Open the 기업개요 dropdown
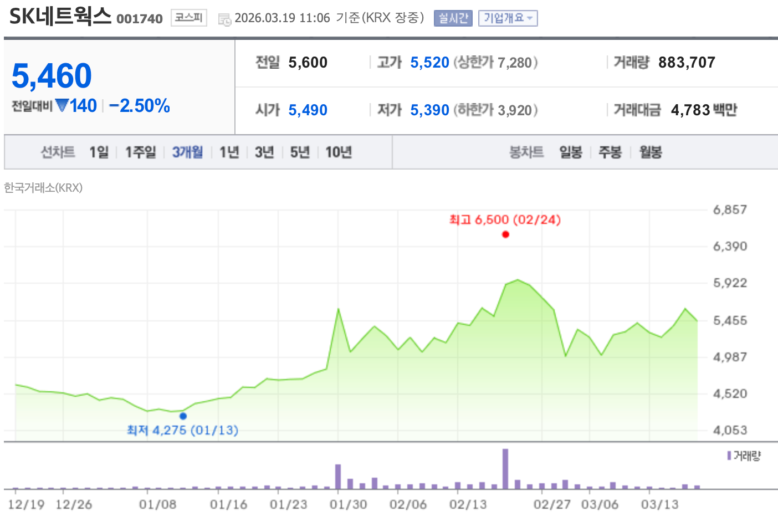778x532 pixels. pyautogui.click(x=508, y=18)
